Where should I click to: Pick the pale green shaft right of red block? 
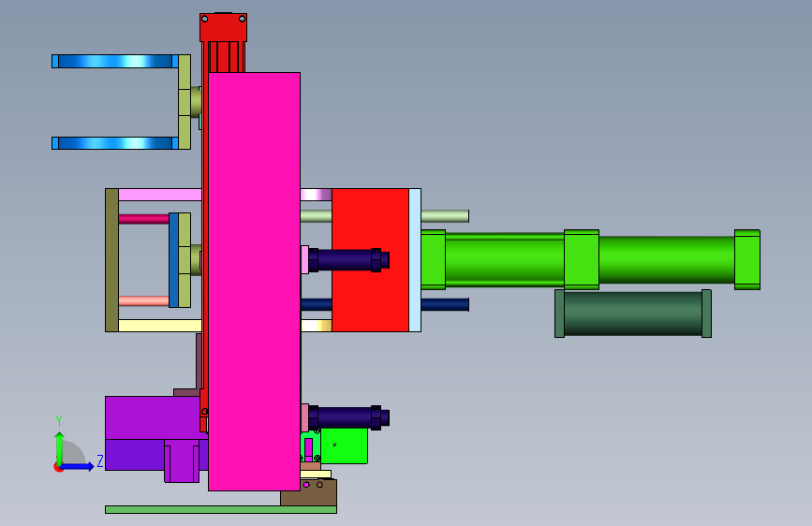point(445,216)
